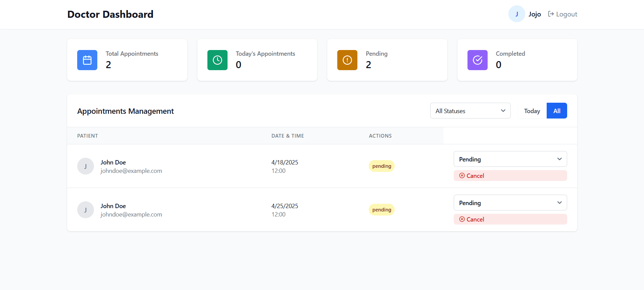Click the pending badge on 4/25/2025 row
The width and height of the screenshot is (644, 290).
point(382,210)
